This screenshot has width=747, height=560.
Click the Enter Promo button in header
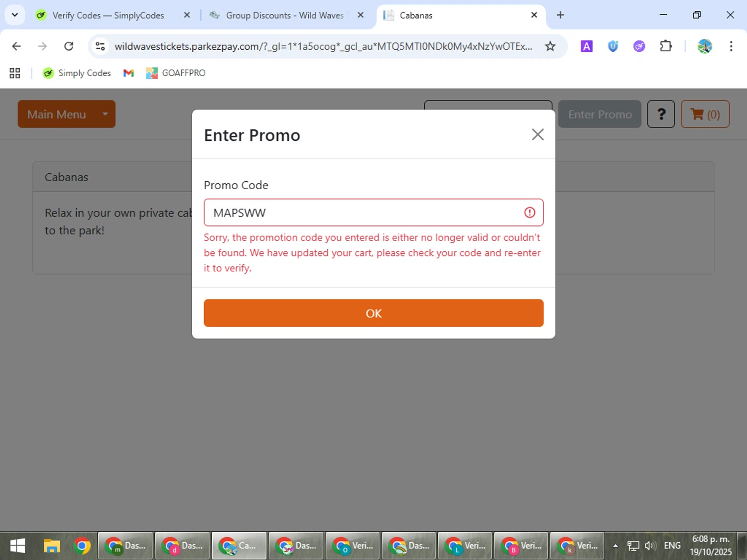(600, 114)
